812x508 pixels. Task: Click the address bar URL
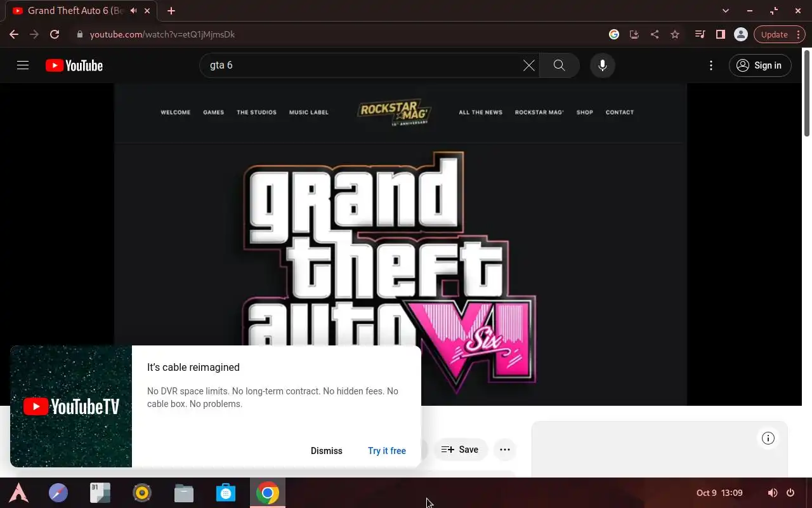coord(162,34)
